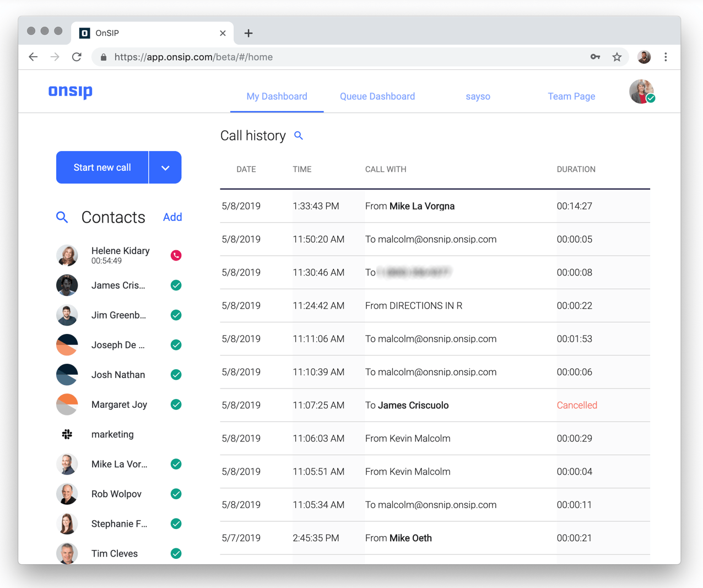Switch to the Queue Dashboard tab
The image size is (703, 588).
pyautogui.click(x=377, y=96)
